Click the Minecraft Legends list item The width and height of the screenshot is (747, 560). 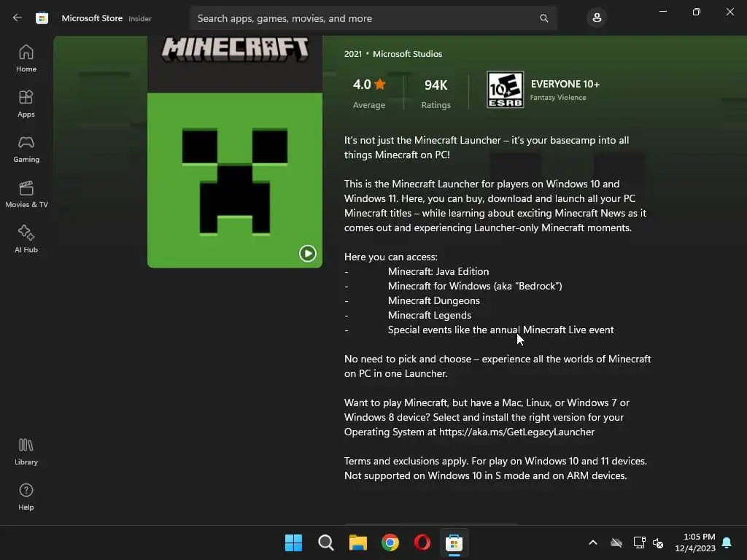coord(429,315)
